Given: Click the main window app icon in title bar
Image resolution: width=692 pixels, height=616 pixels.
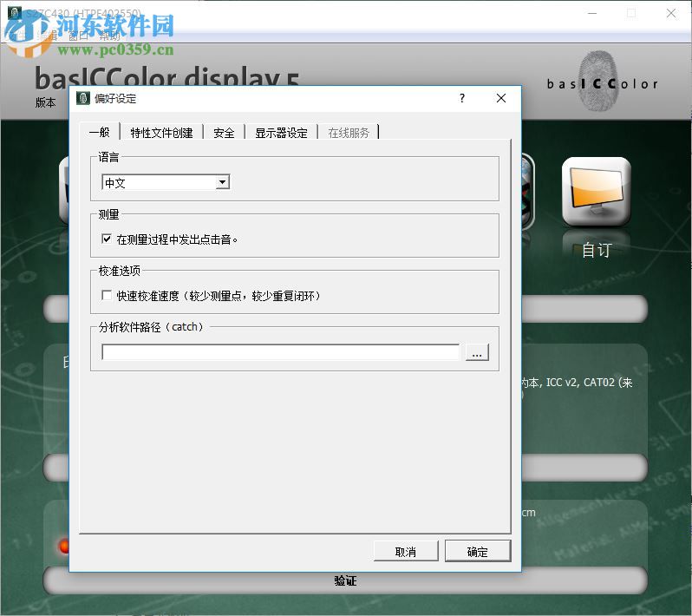Looking at the screenshot, I should tap(14, 13).
